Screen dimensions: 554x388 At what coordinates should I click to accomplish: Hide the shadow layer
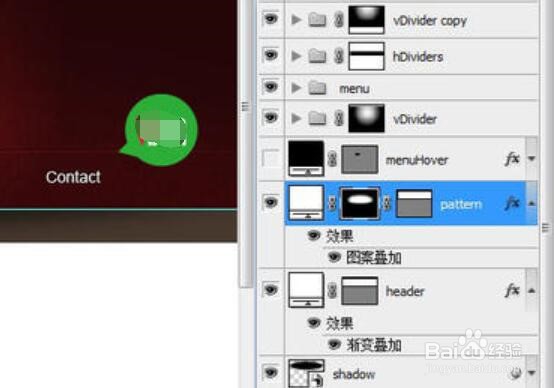tap(271, 372)
